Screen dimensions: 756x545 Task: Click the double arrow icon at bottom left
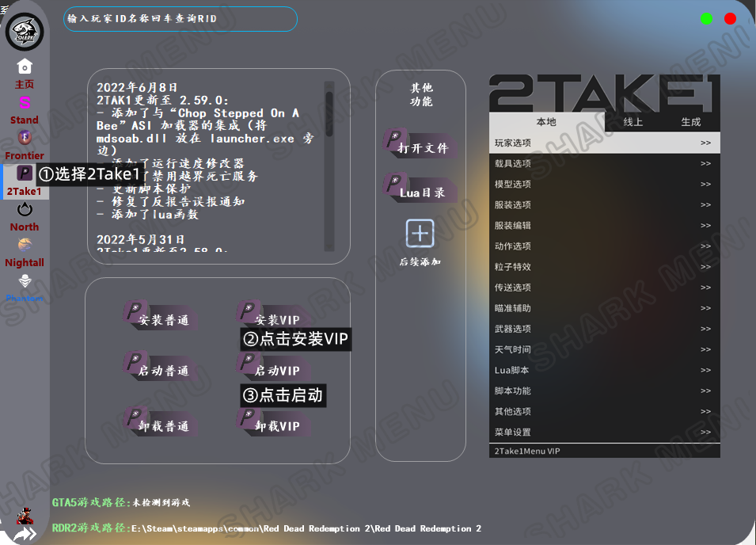pyautogui.click(x=25, y=535)
